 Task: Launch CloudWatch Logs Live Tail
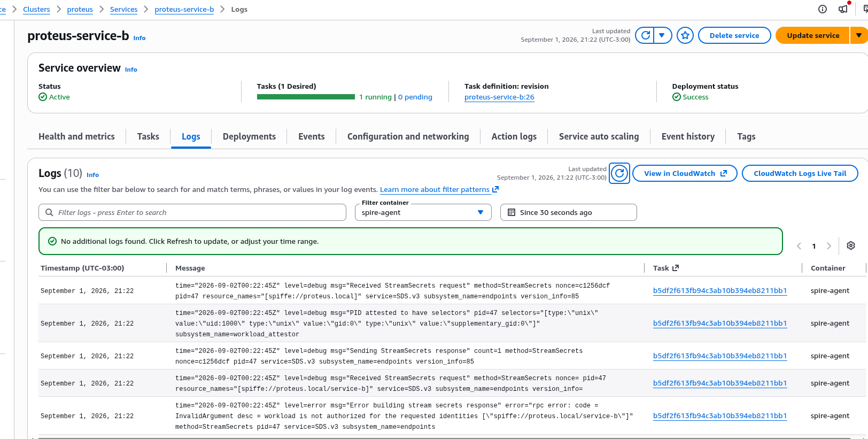[800, 173]
